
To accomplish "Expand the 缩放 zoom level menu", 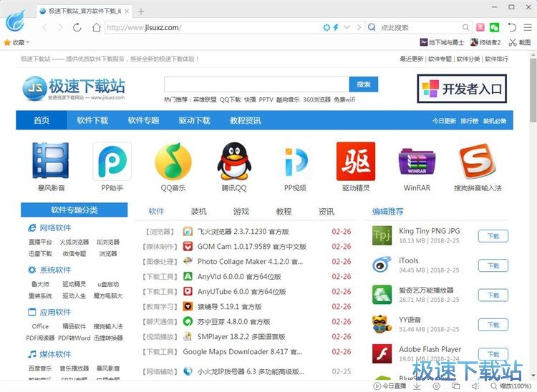I will (x=510, y=386).
